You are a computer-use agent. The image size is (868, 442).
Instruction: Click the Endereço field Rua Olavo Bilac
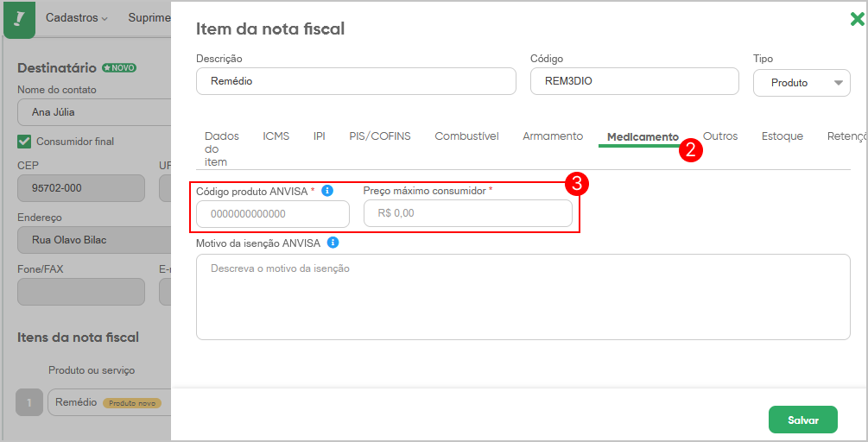(94, 240)
